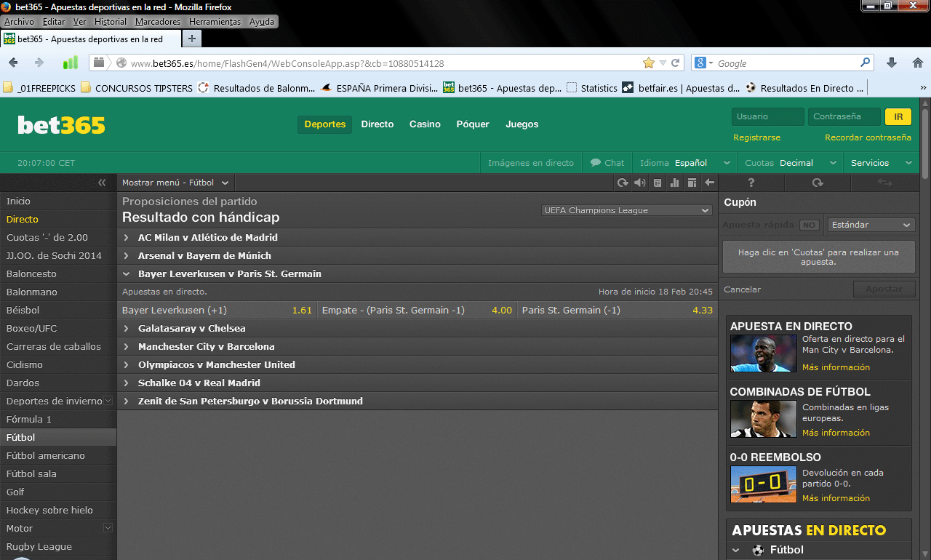Show more bookmarks chevron
This screenshot has height=560, width=931.
923,88
